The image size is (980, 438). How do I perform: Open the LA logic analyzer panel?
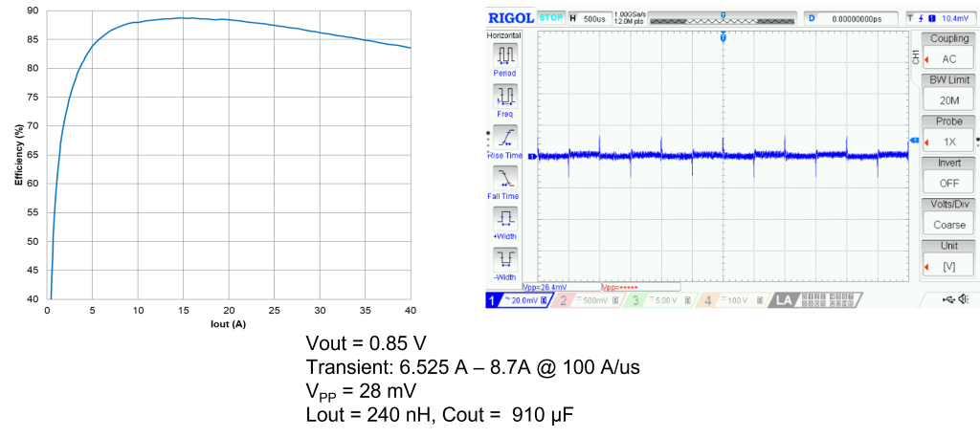coord(784,300)
